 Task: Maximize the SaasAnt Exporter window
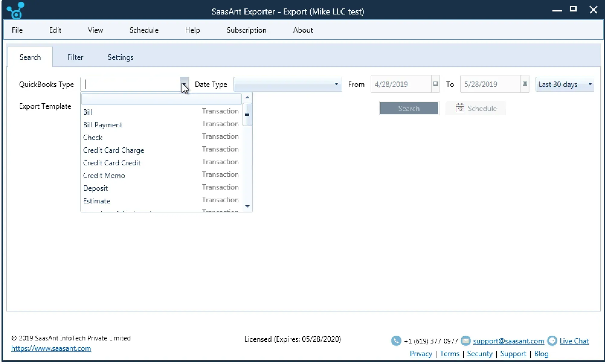pyautogui.click(x=573, y=9)
